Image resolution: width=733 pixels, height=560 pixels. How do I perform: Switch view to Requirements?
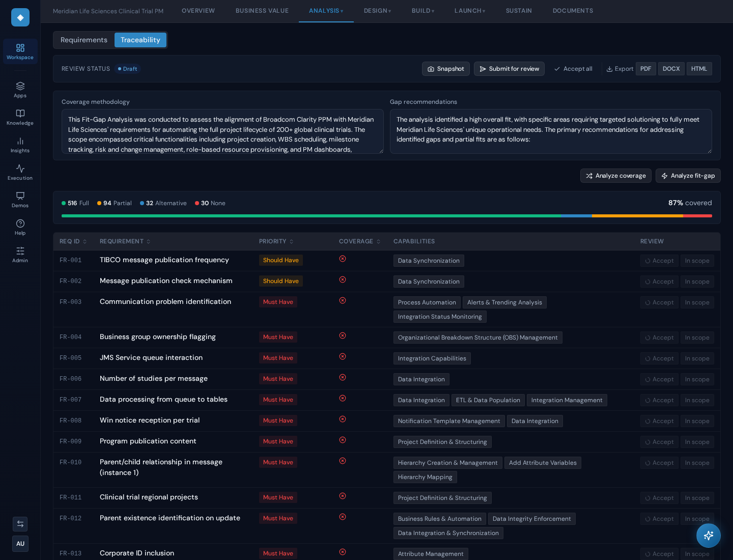click(84, 40)
